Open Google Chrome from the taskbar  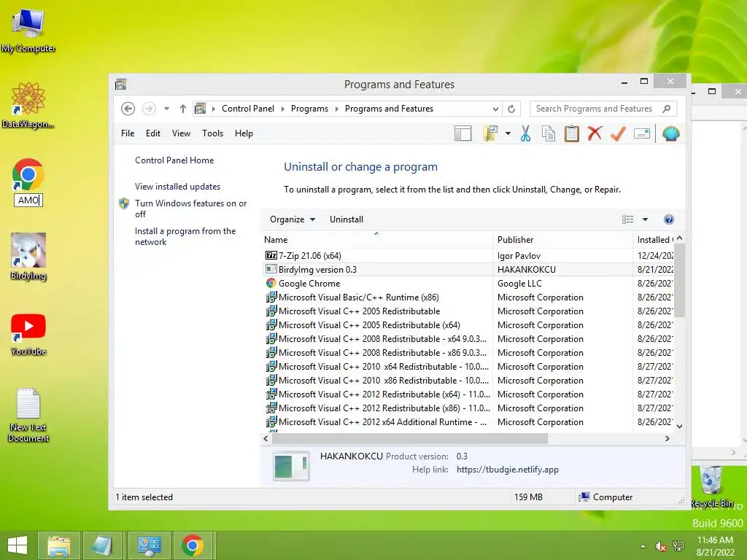(x=193, y=545)
